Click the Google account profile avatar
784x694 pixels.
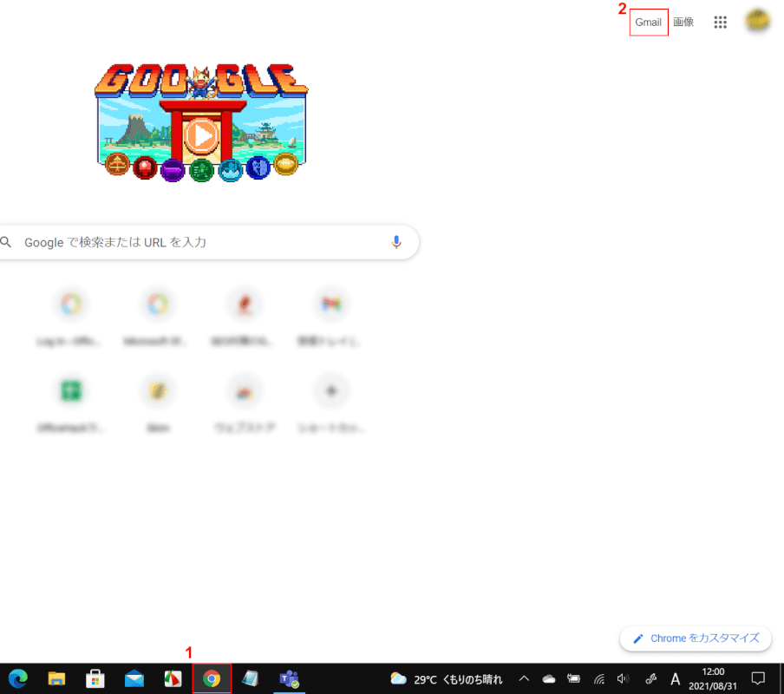click(757, 21)
